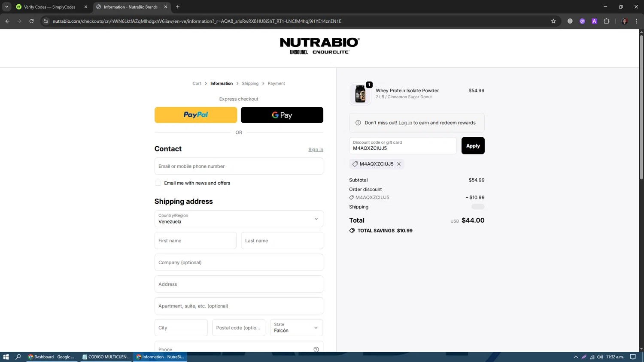Close the Verify Codes SimplyCodes tab
The height and width of the screenshot is (362, 644).
[86, 7]
